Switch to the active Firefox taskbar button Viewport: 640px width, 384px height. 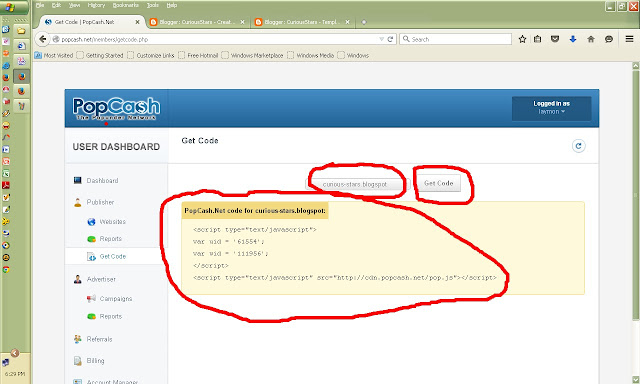coord(21,76)
